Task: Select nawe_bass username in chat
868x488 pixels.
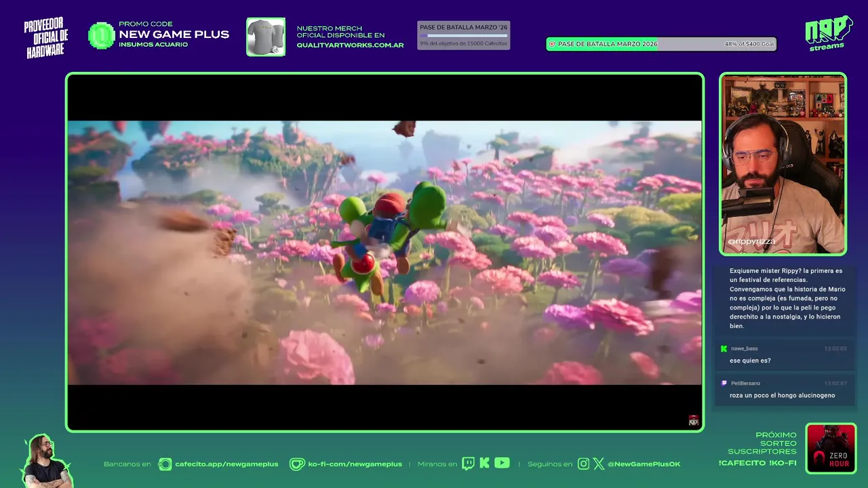Action: (744, 348)
